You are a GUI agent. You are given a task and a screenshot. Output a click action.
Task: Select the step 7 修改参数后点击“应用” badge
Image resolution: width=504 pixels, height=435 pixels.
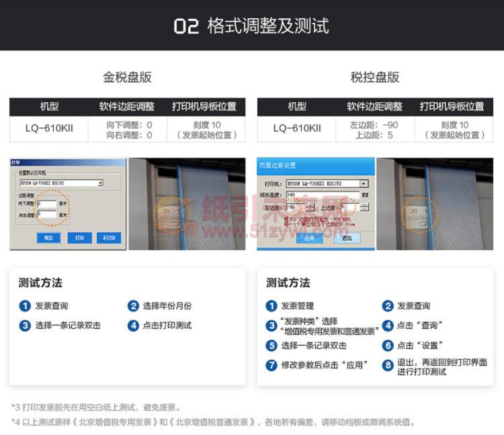coord(271,366)
